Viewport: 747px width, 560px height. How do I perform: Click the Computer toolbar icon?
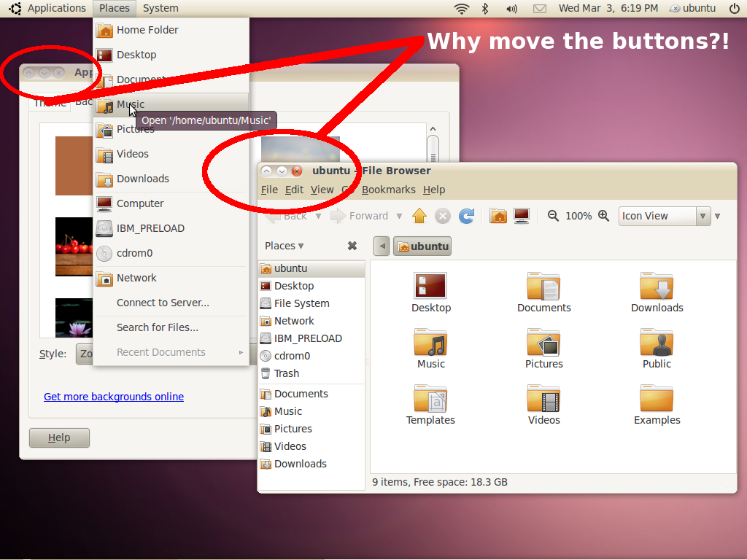pyautogui.click(x=521, y=216)
